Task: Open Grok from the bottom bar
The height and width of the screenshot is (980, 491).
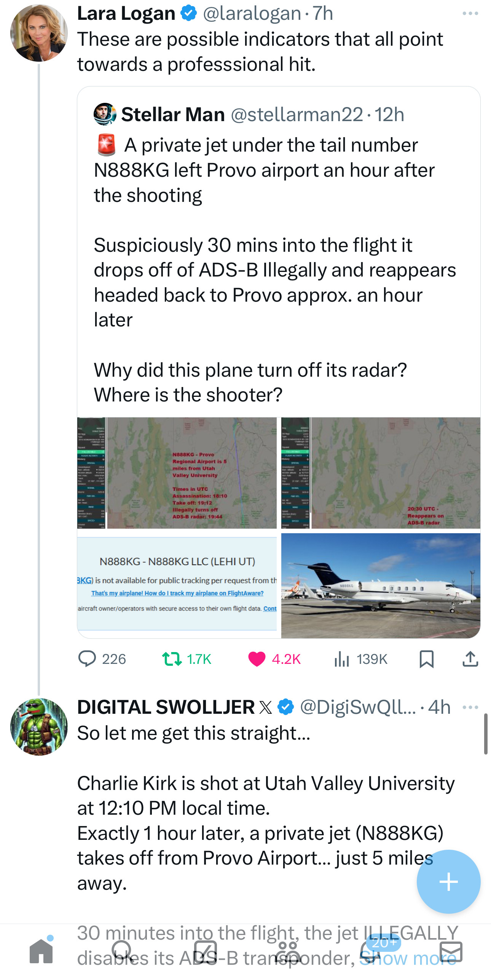Action: pyautogui.click(x=206, y=951)
